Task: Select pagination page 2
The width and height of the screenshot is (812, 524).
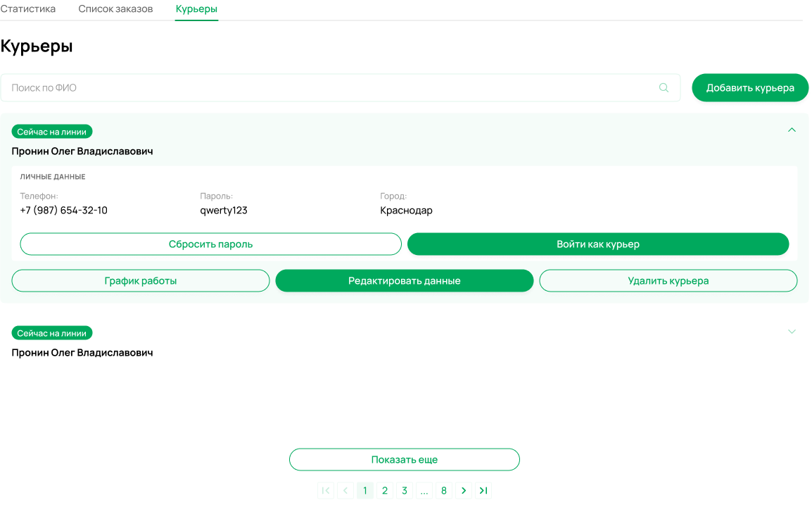Action: tap(385, 491)
